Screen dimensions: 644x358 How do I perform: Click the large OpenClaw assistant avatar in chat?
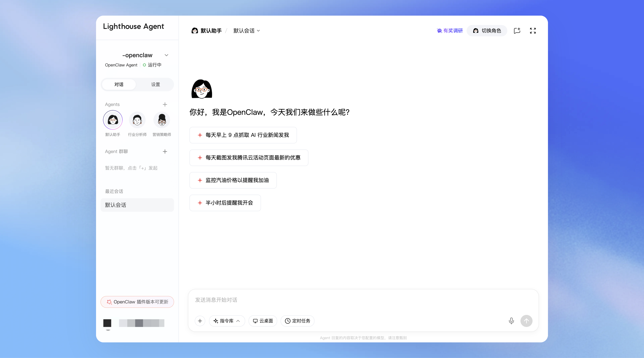click(202, 89)
